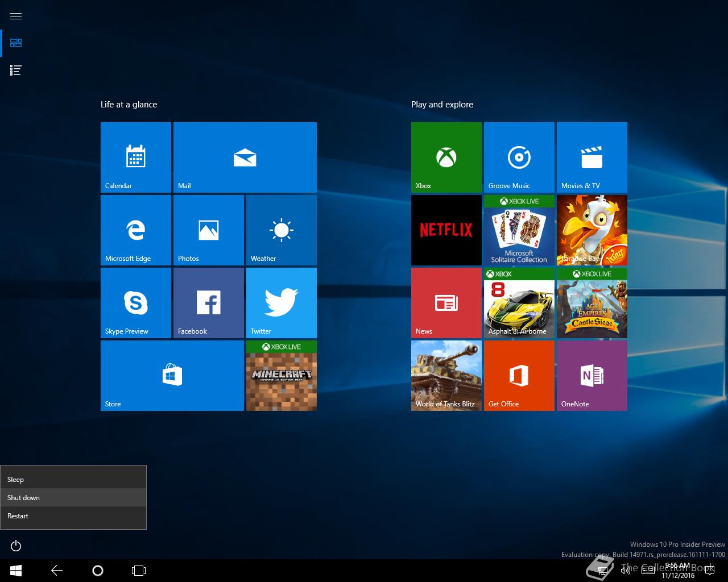Open the Weather tile
Image resolution: width=728 pixels, height=582 pixels.
tap(282, 230)
